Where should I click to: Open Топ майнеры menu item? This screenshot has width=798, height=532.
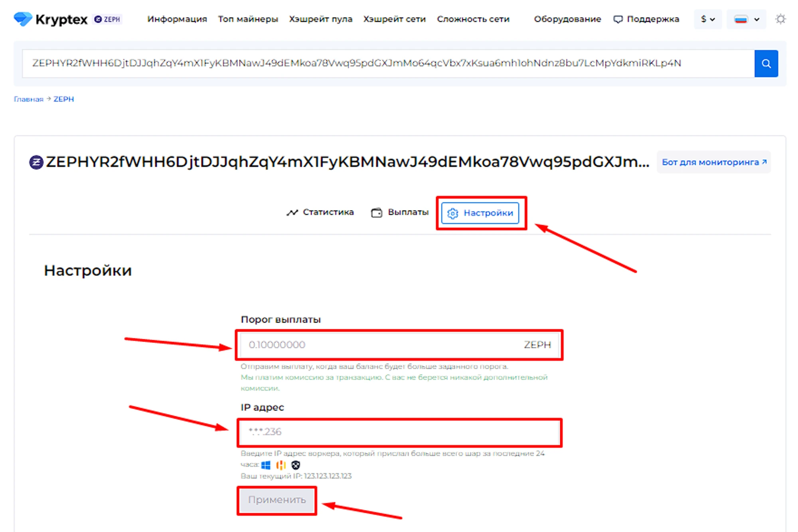(x=248, y=19)
